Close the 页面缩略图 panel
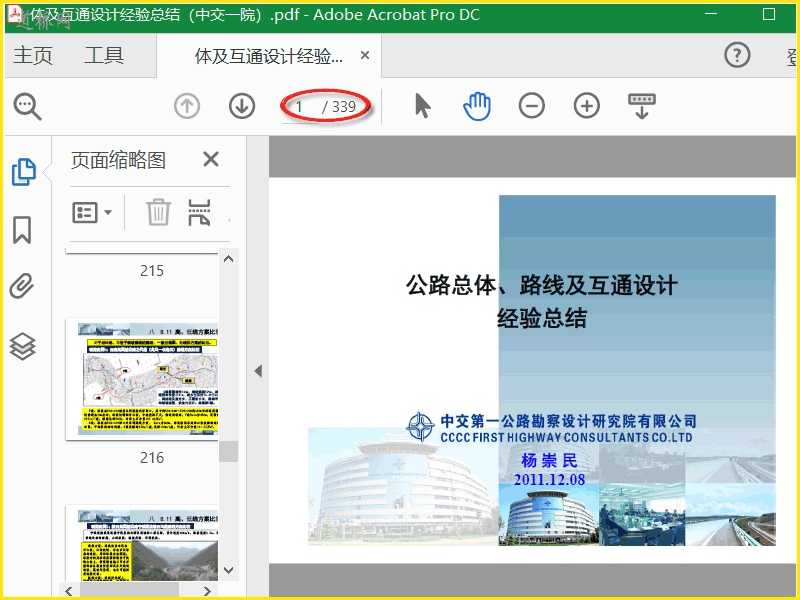Viewport: 800px width, 600px height. point(211,159)
